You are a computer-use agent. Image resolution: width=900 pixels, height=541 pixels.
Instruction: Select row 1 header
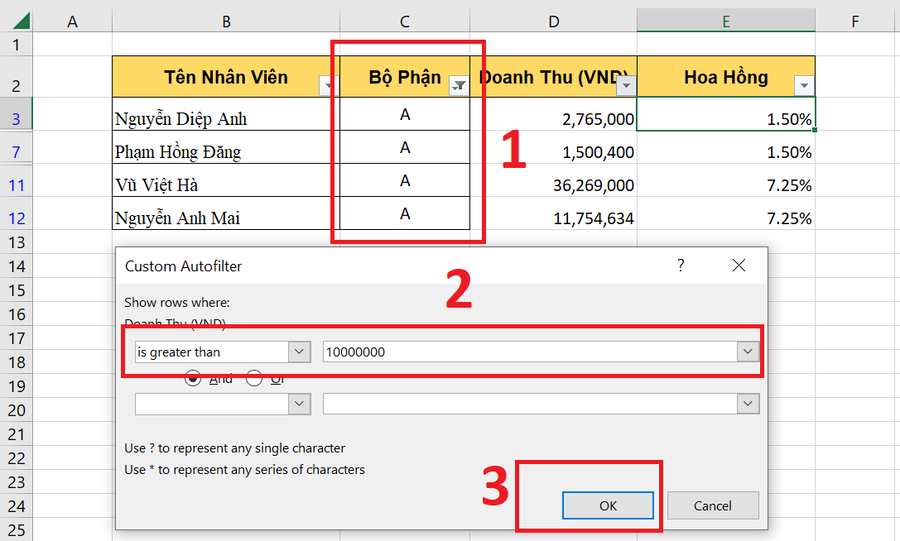(16, 44)
